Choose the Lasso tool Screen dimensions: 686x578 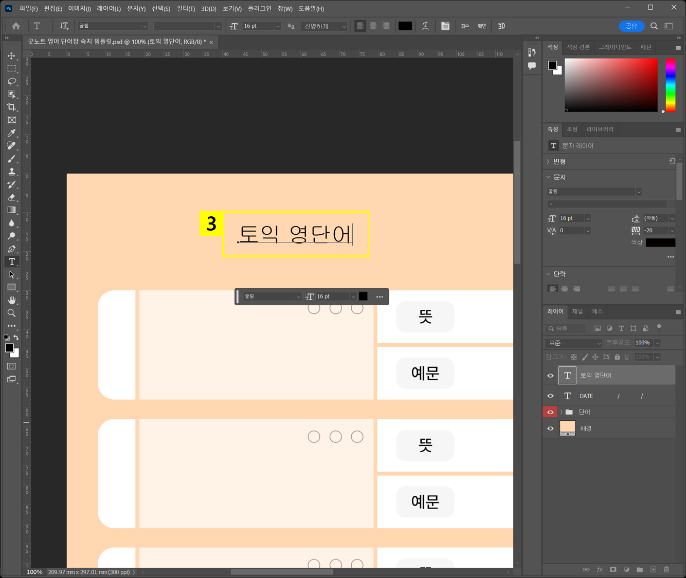tap(12, 81)
